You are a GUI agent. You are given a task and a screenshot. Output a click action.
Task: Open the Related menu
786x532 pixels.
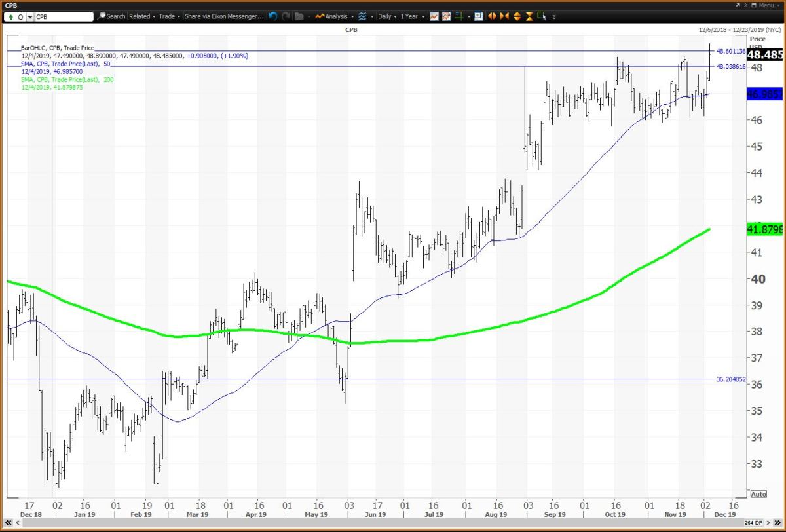point(141,16)
